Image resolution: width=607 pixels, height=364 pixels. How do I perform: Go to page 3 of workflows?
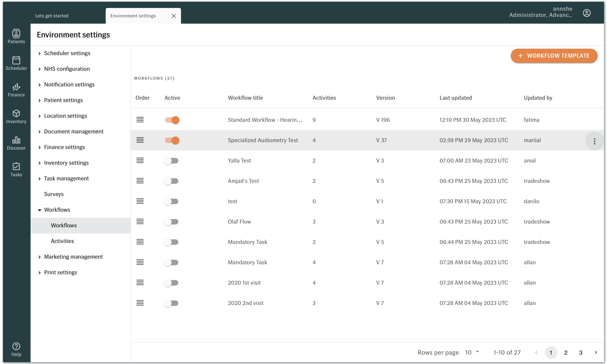(x=581, y=352)
